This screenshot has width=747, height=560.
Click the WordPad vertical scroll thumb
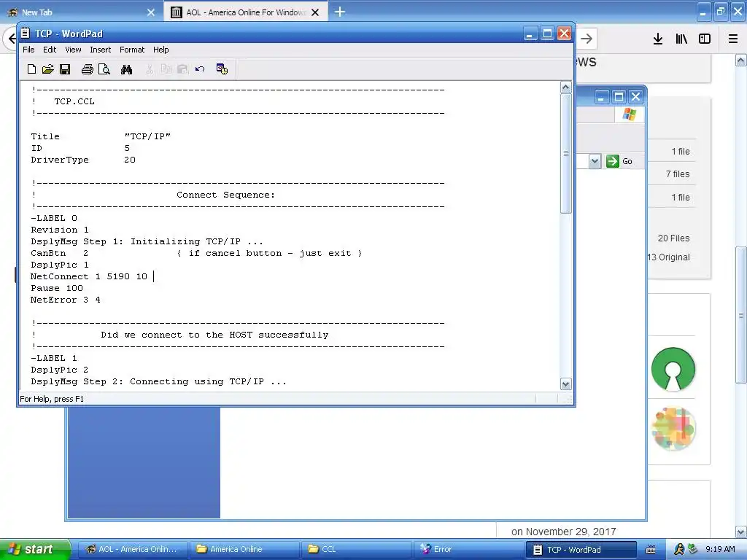pyautogui.click(x=565, y=153)
